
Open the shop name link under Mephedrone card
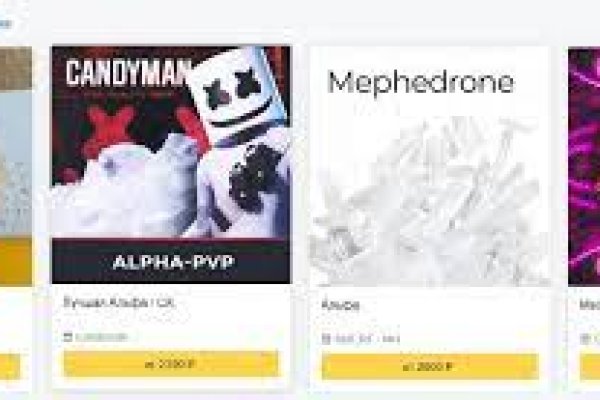tap(367, 339)
